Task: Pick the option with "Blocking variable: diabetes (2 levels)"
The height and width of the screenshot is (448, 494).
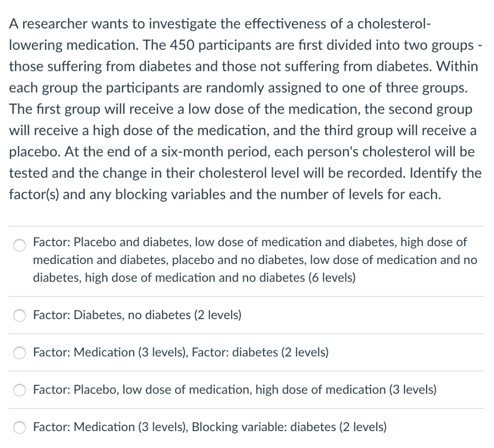Action: click(19, 427)
